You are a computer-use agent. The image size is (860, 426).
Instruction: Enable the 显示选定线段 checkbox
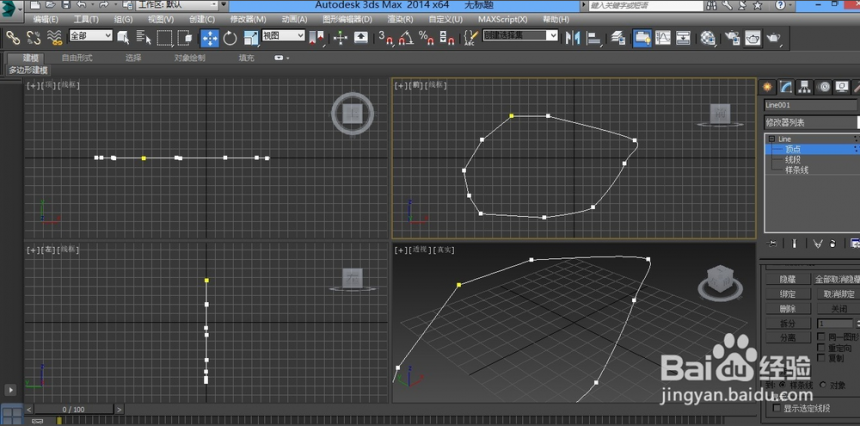[776, 408]
